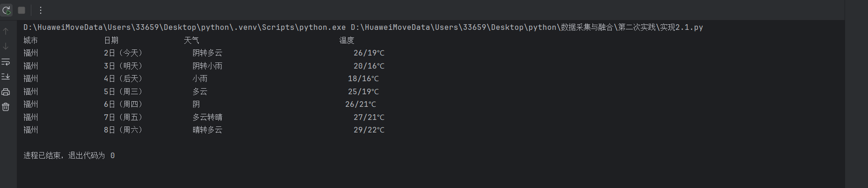Viewport: 868px width, 188px height.
Task: Open the python.exe interpreter path
Action: click(x=185, y=28)
